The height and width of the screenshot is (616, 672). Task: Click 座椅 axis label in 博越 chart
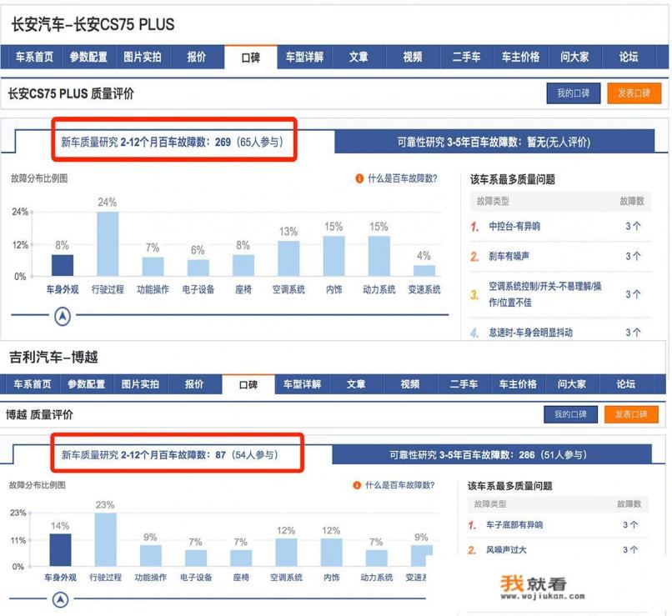(241, 578)
